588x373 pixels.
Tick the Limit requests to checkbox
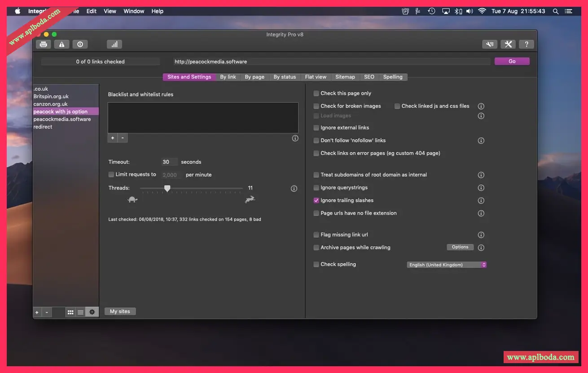tap(111, 174)
